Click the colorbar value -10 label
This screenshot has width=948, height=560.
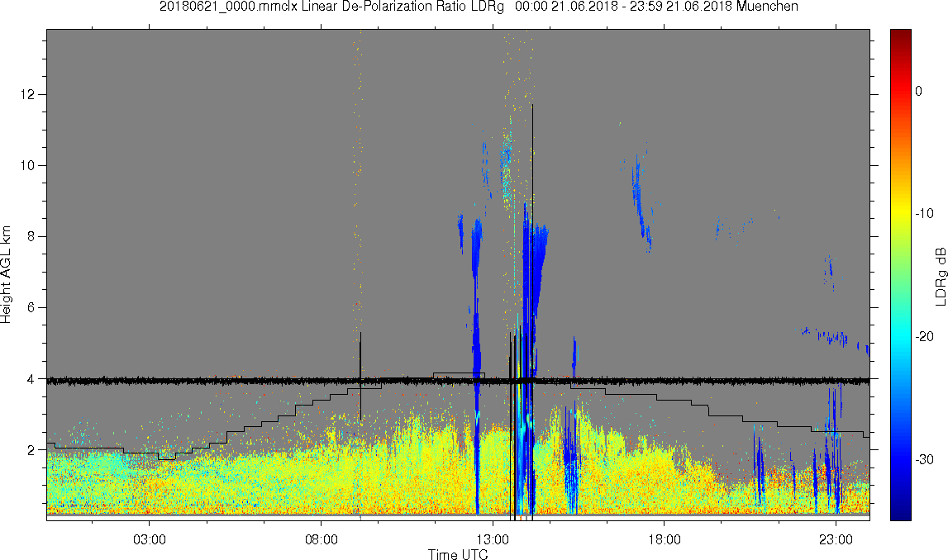924,213
